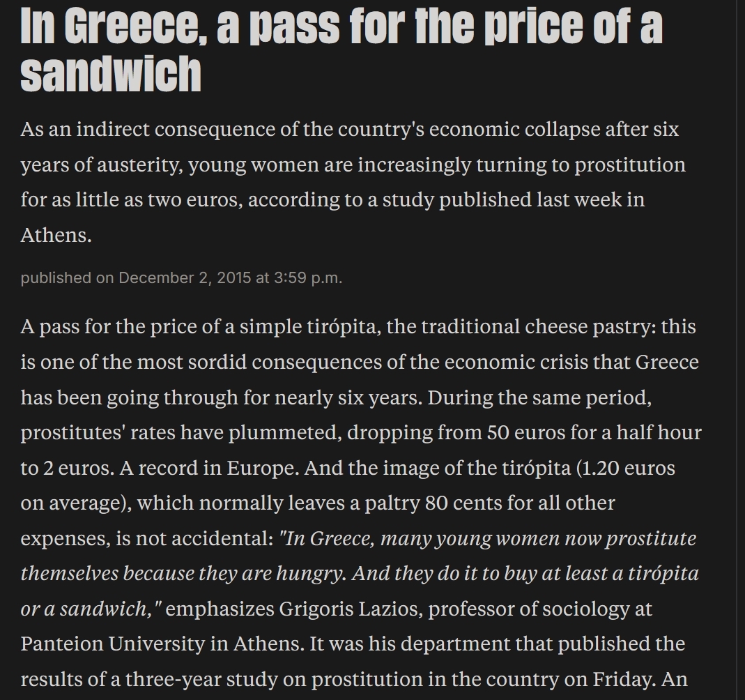The image size is (745, 700).
Task: Click the word "sandwich" in the headline
Action: tap(111, 74)
